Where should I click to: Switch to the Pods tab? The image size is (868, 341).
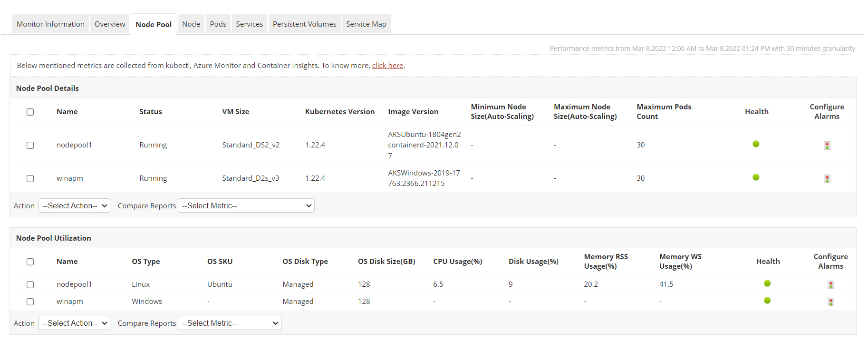point(218,24)
